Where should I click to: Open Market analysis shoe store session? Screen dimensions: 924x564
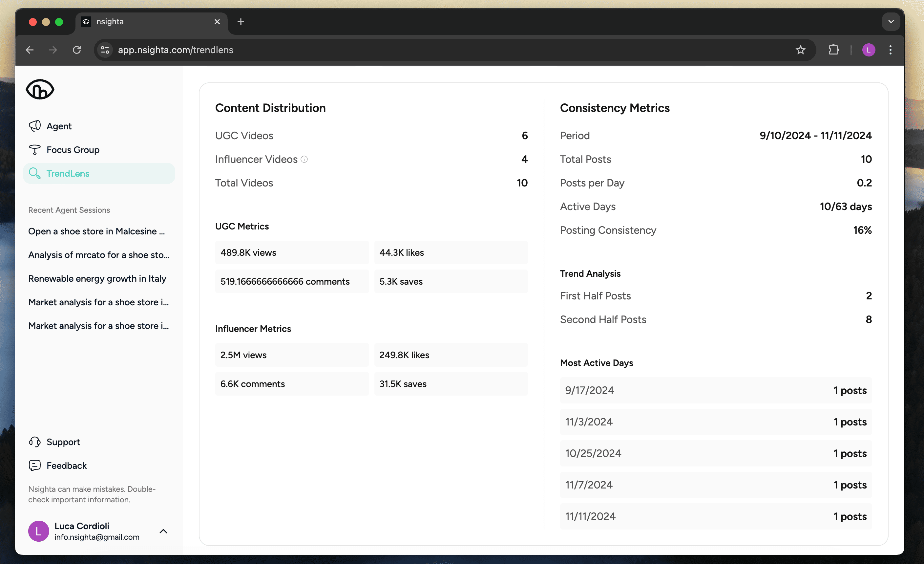pos(100,302)
